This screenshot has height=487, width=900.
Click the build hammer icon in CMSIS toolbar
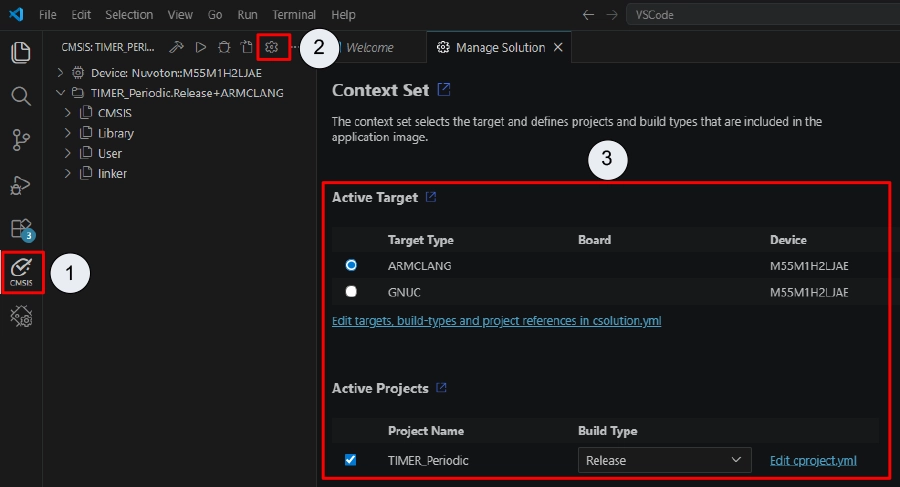coord(176,47)
